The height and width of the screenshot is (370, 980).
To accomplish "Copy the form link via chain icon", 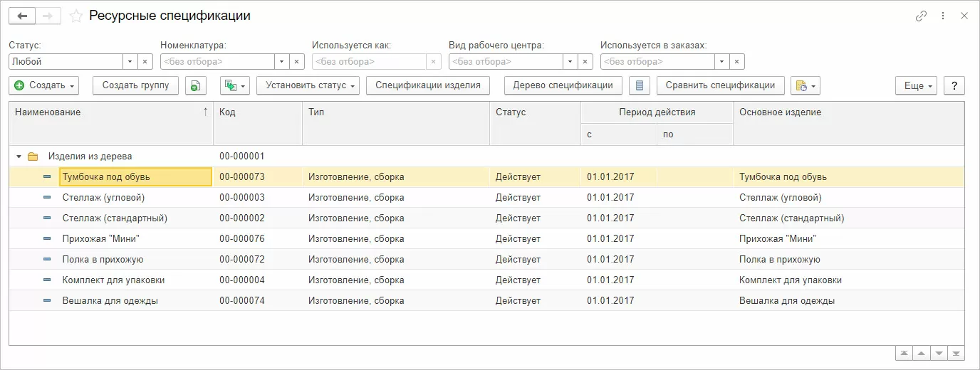I will click(x=921, y=16).
